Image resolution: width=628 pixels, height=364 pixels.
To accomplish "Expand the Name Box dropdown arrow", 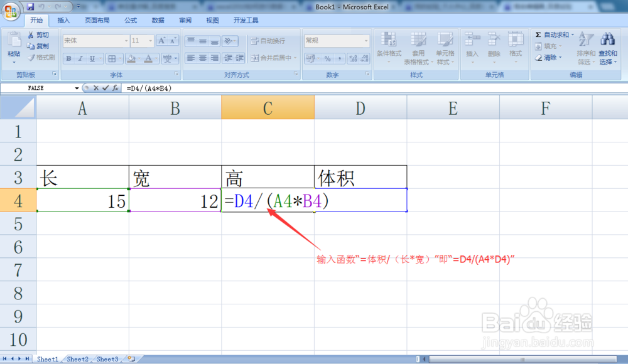I will pos(77,88).
